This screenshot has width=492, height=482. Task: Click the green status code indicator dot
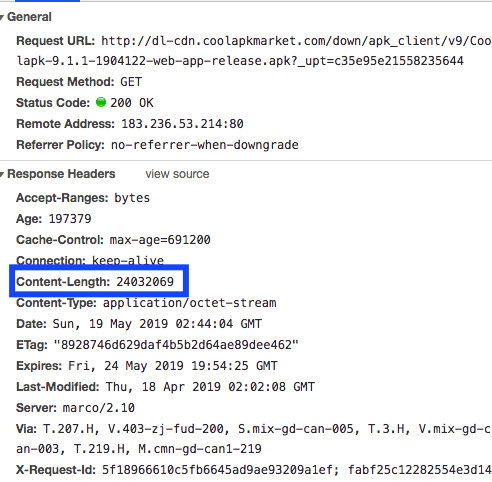pos(101,102)
